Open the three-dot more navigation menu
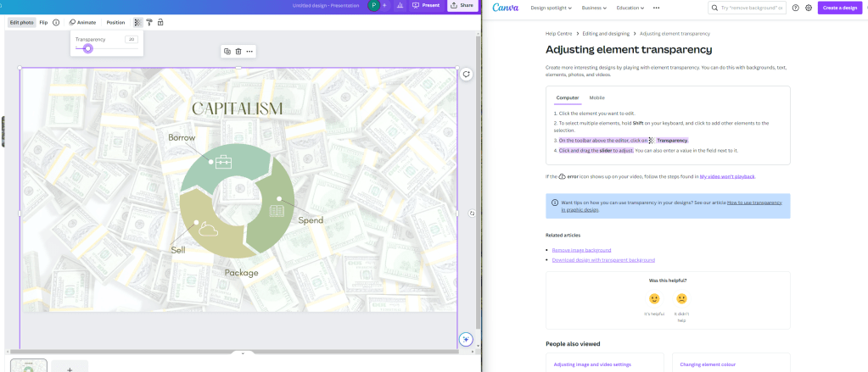Screen dimensions: 868x372 pyautogui.click(x=656, y=8)
